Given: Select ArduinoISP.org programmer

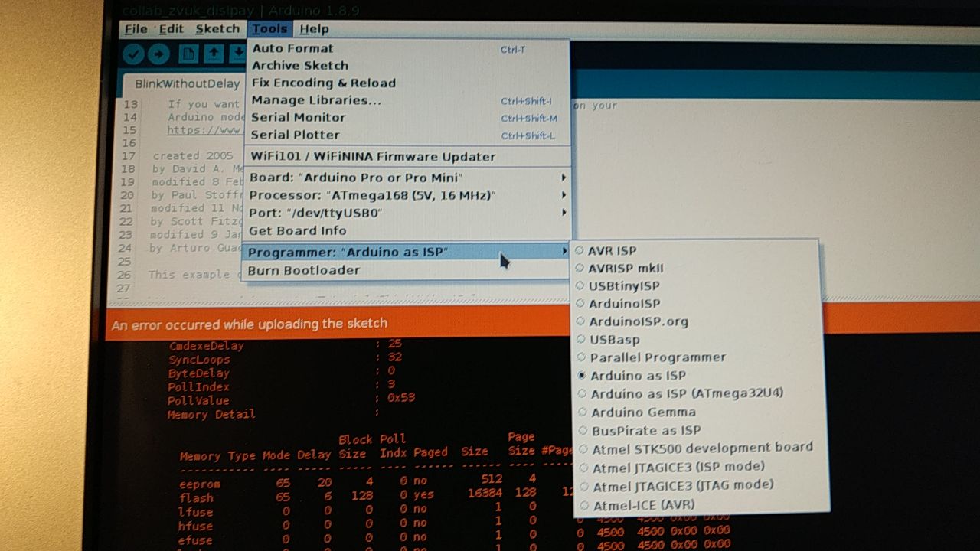Looking at the screenshot, I should 697,321.
